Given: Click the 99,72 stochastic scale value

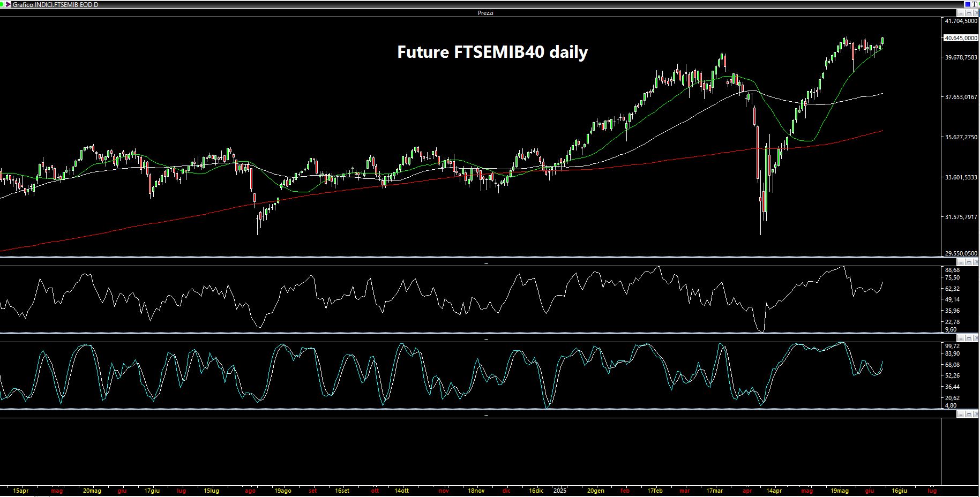Looking at the screenshot, I should (x=952, y=346).
